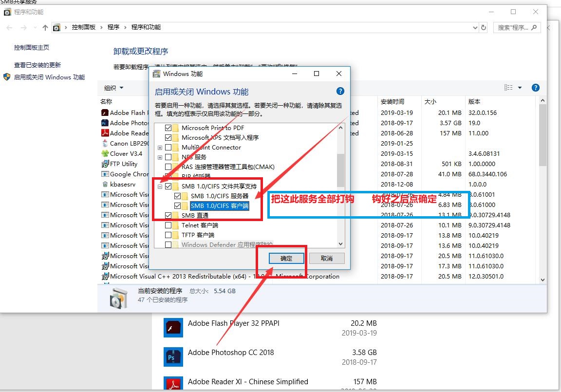Click the refresh button beside the address bar

click(484, 28)
